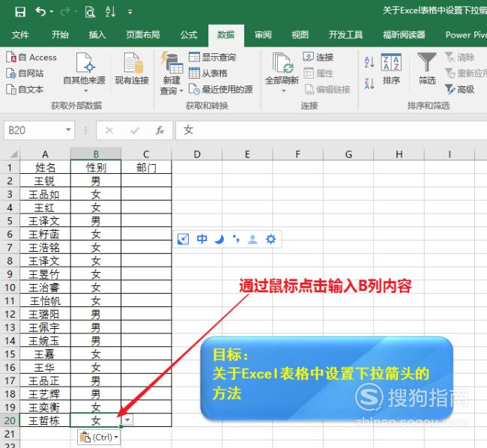Open Print Preview from quick access toolbar

(x=90, y=12)
